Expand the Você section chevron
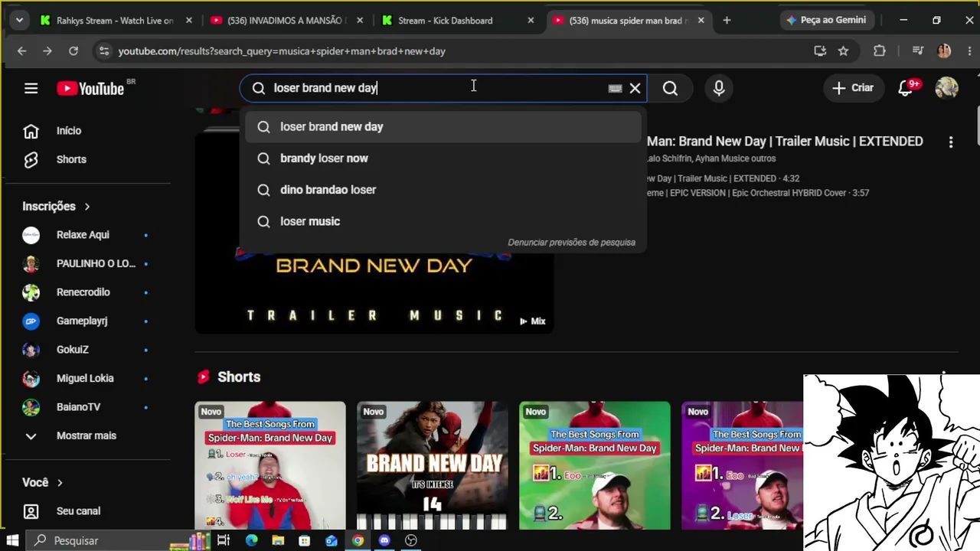980x551 pixels. pos(60,483)
